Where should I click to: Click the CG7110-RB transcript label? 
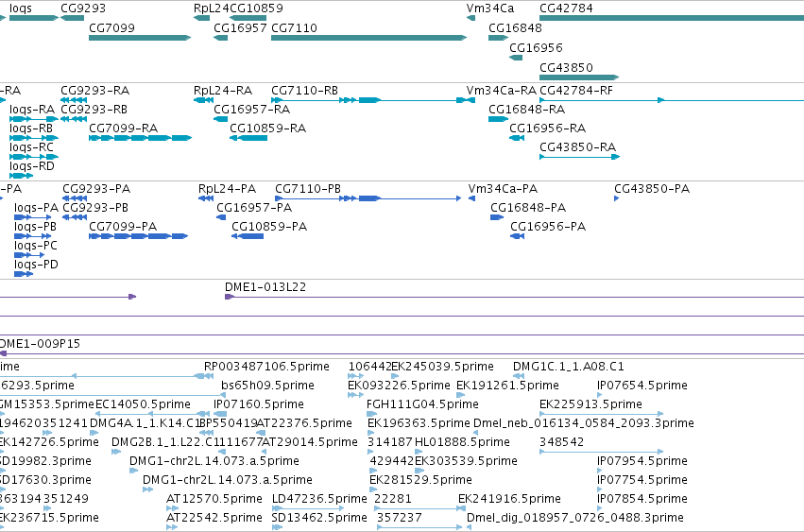coord(304,91)
